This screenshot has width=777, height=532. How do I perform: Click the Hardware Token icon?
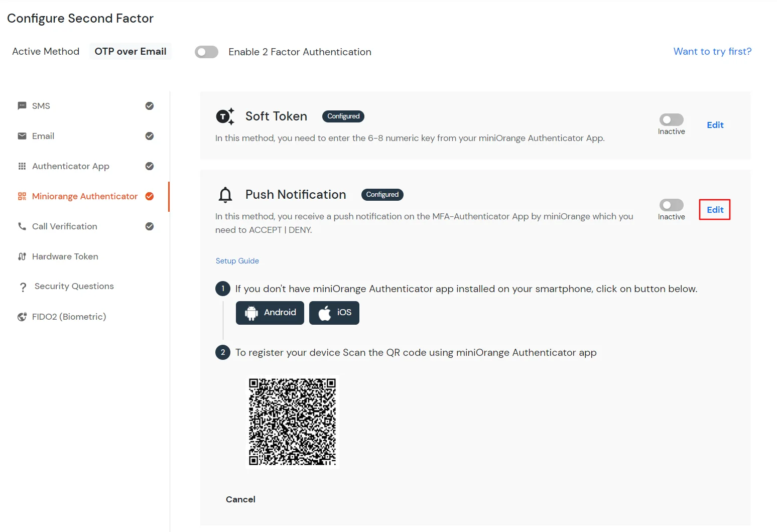(22, 256)
